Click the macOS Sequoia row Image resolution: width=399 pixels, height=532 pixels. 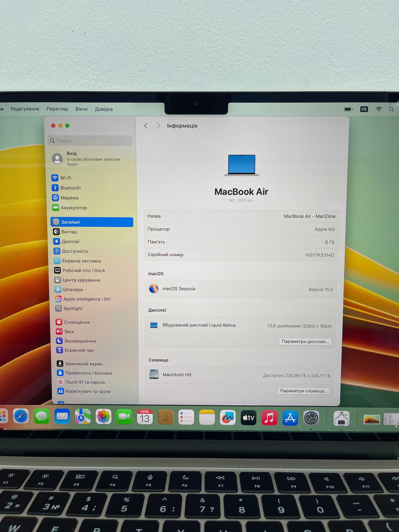pyautogui.click(x=241, y=289)
